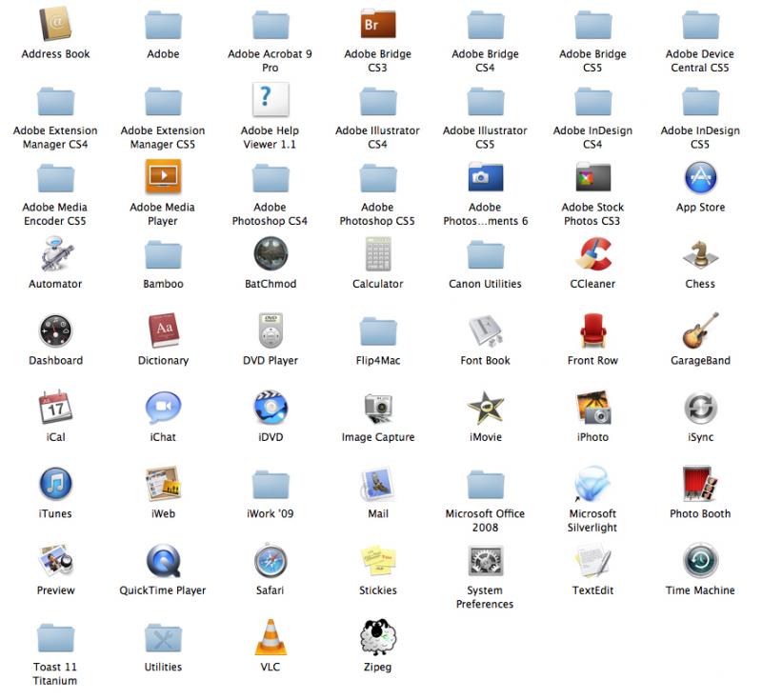Open the Front Row red chair icon
This screenshot has height=700, width=762.
pos(592,330)
